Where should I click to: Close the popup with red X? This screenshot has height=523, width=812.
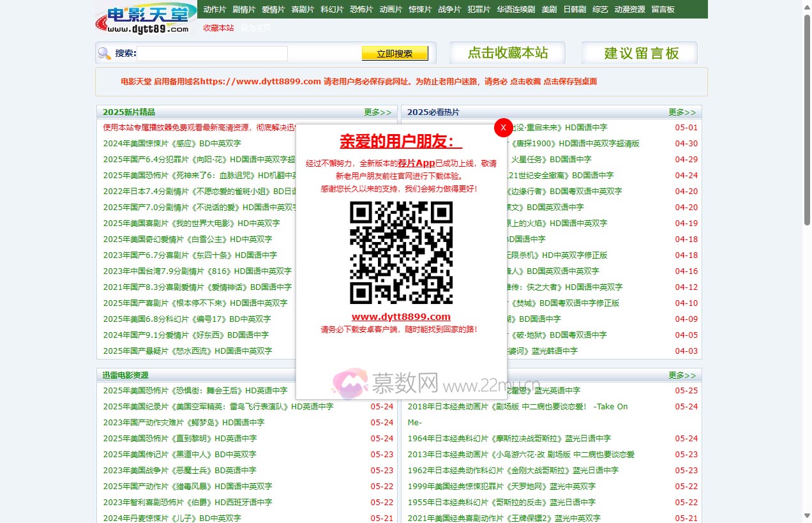click(x=503, y=127)
